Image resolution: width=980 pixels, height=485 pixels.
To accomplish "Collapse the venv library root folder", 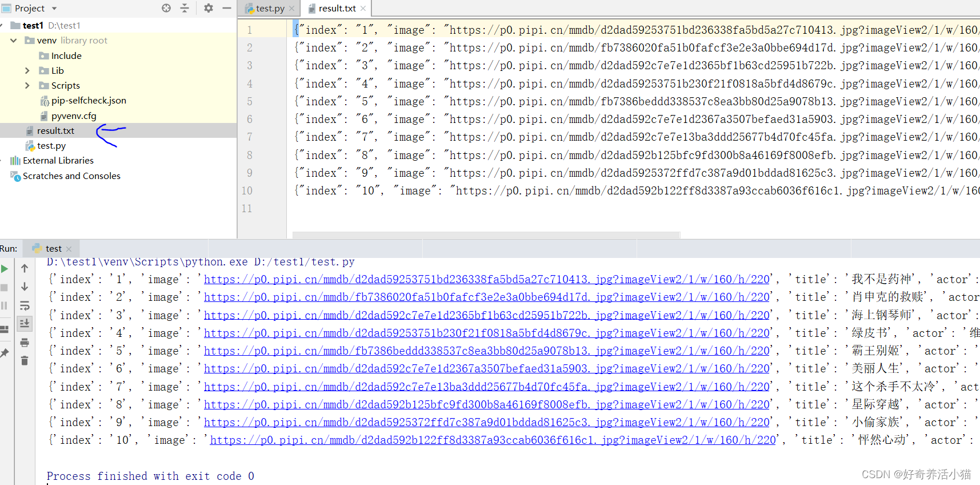I will (x=13, y=41).
